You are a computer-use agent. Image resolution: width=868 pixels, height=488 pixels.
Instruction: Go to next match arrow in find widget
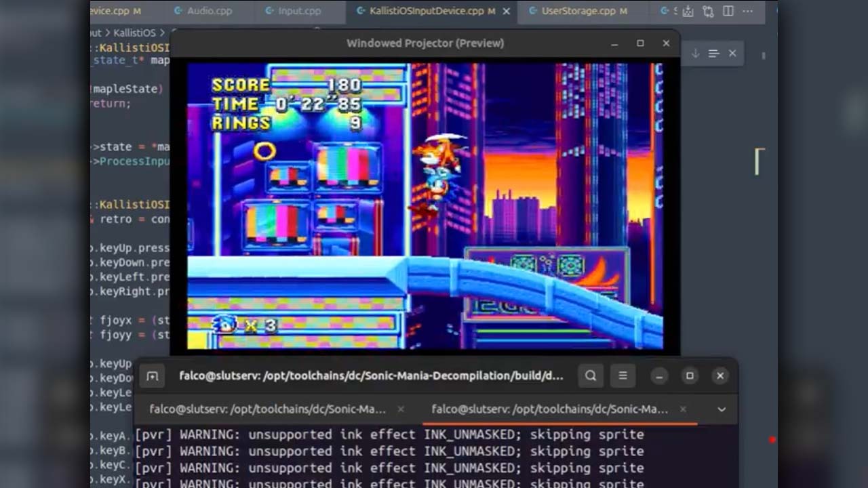point(695,54)
